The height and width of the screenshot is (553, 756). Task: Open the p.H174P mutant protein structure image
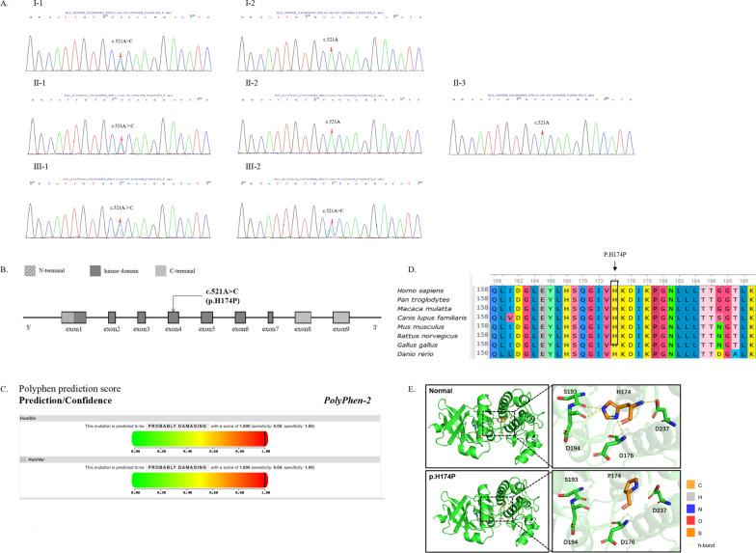point(487,512)
